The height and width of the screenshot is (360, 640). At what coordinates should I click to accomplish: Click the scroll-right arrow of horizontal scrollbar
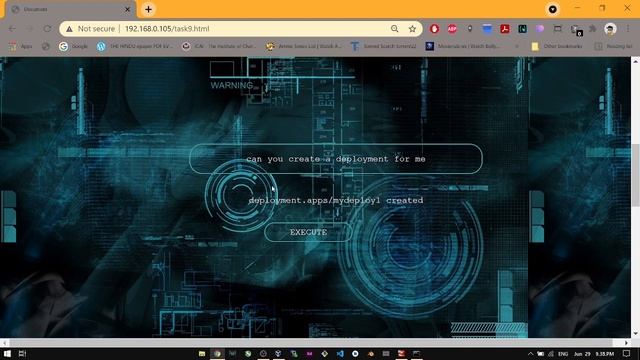[x=626, y=343]
